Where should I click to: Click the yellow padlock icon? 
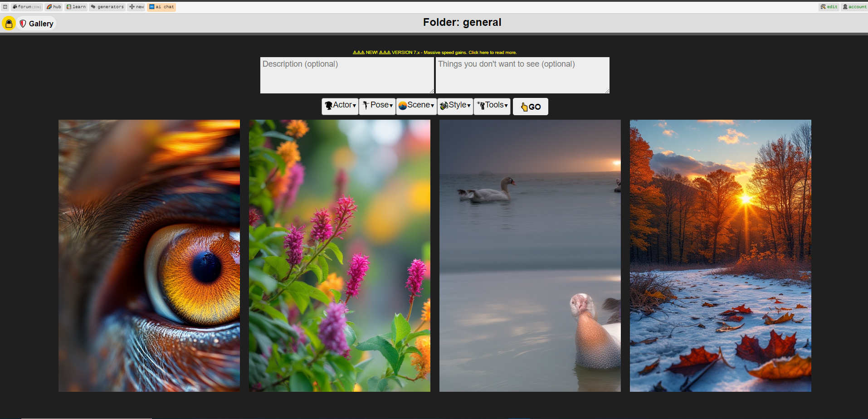click(9, 24)
